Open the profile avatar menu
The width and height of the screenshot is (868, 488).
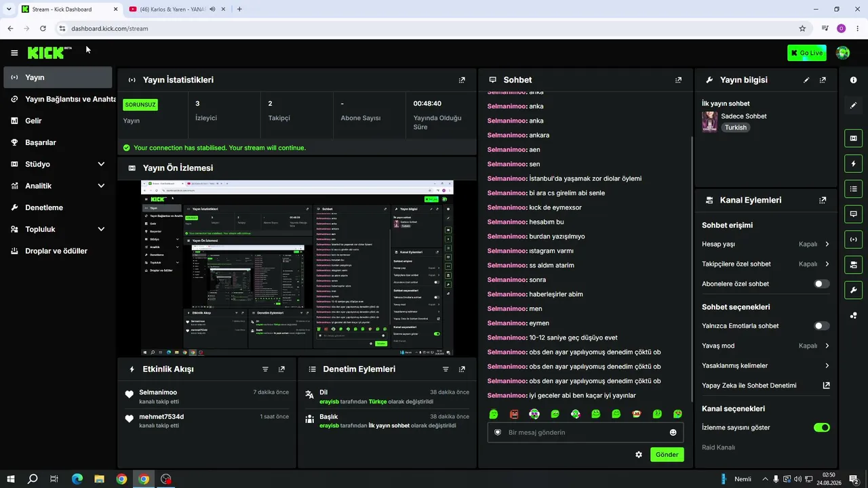[843, 53]
